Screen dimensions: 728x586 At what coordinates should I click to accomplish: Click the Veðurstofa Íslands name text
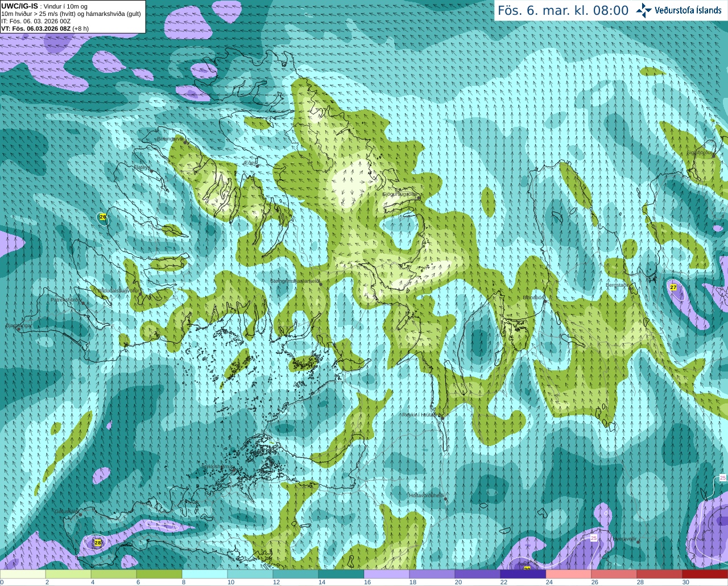point(688,10)
